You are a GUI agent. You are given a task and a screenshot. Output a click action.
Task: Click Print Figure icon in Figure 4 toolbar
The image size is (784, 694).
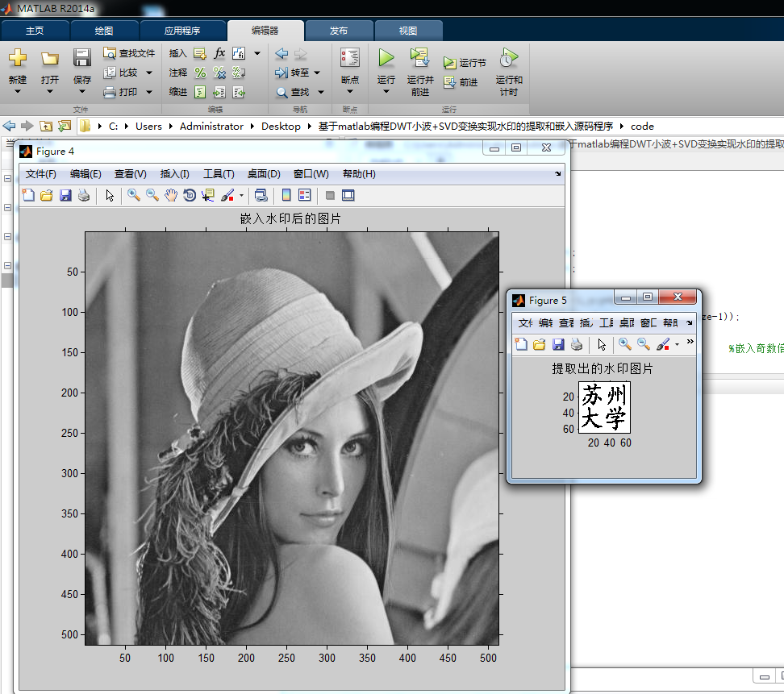point(84,195)
